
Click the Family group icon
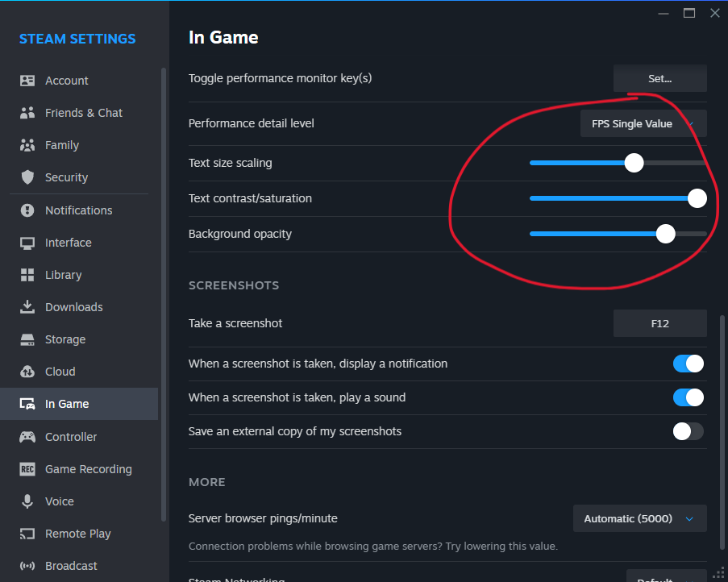click(27, 145)
